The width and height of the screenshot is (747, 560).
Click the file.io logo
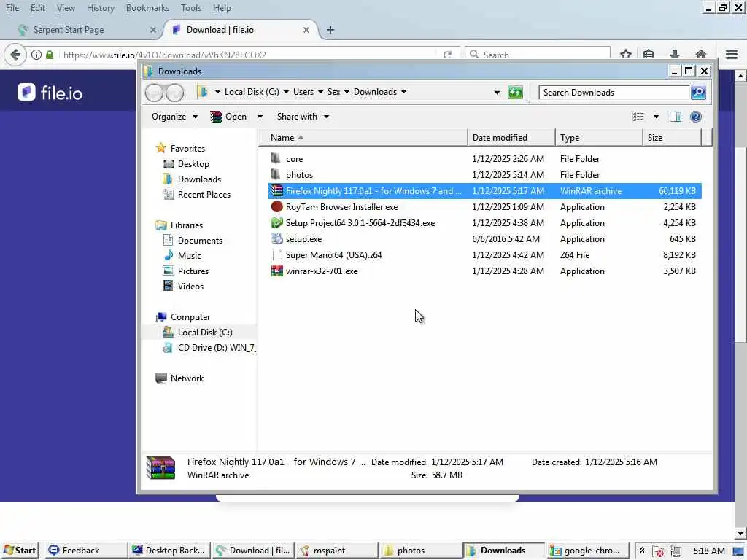pos(50,93)
